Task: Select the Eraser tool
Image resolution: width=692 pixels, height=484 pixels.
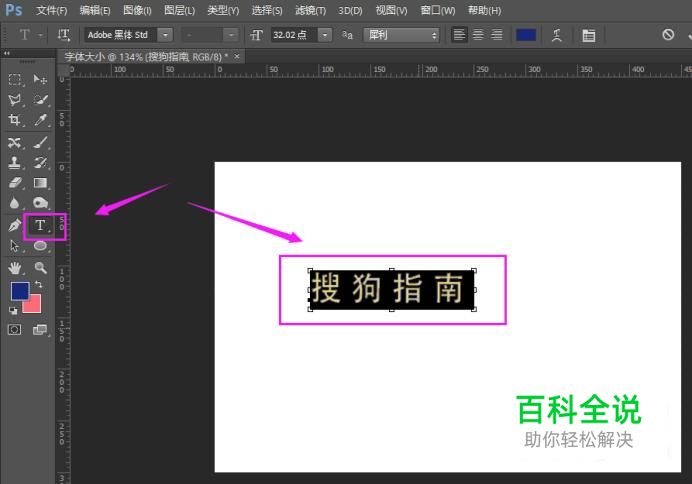Action: click(15, 183)
